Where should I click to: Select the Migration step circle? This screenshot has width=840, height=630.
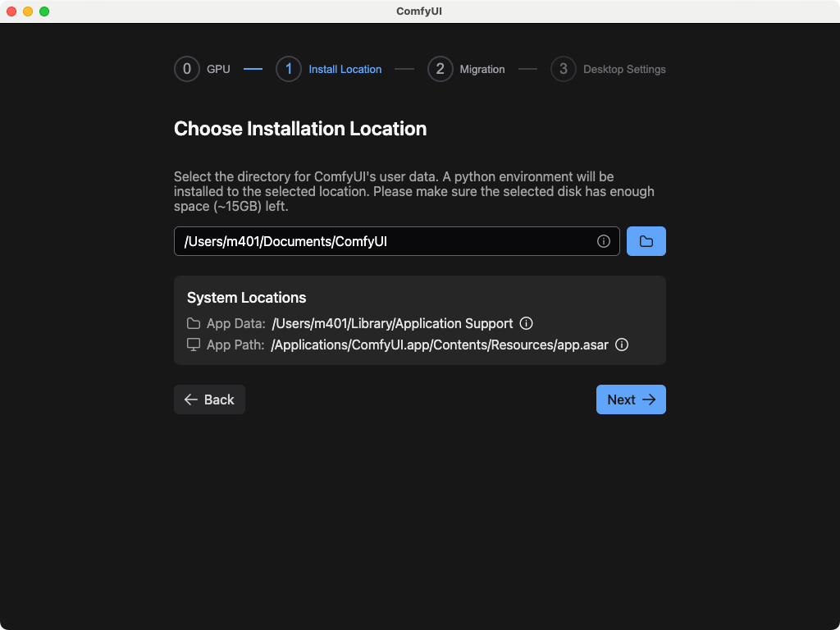(441, 69)
